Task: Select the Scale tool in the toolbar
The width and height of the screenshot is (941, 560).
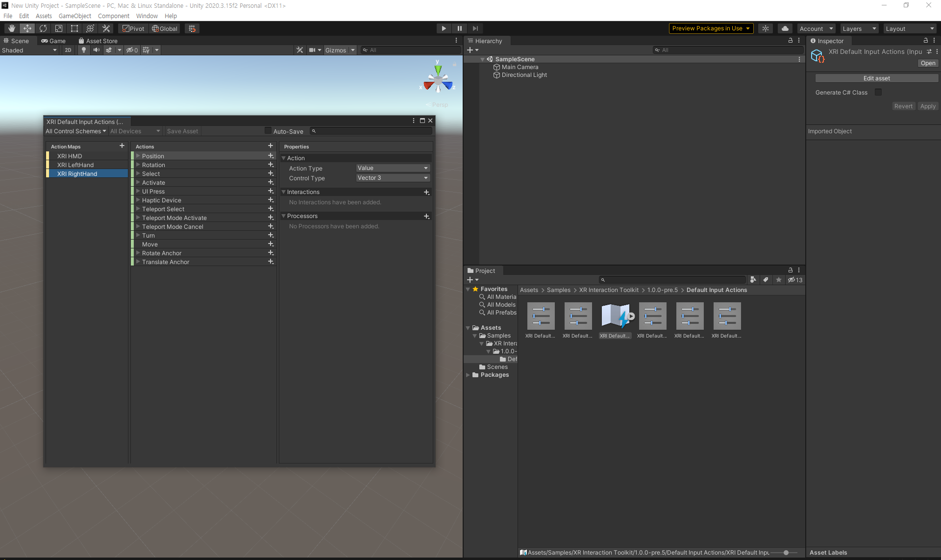Action: coord(59,28)
